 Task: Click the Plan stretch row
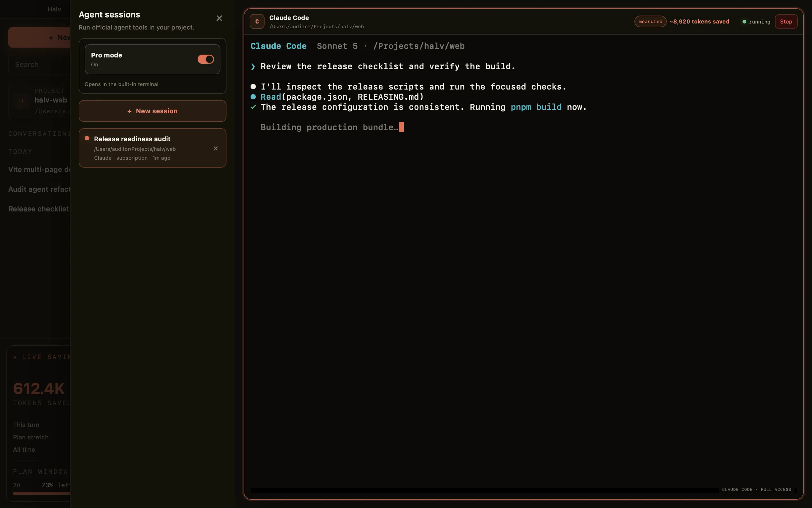(31, 437)
